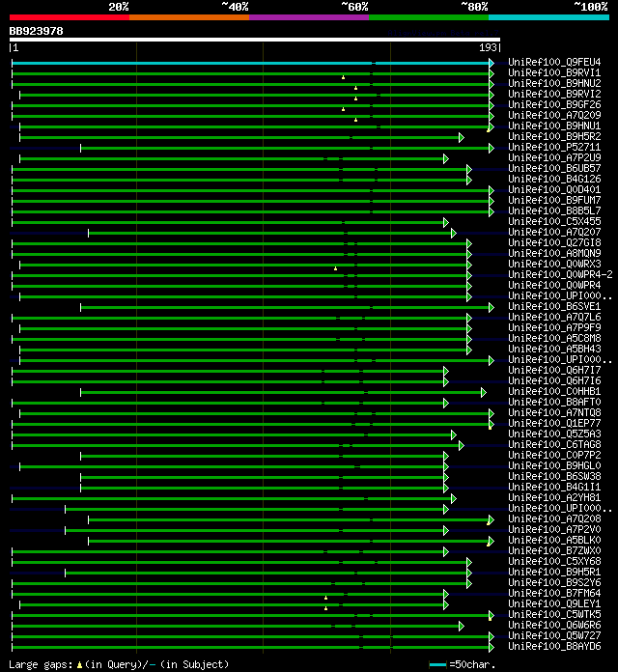
Task: Click the orange ~40% identity legend bar
Action: pos(189,17)
